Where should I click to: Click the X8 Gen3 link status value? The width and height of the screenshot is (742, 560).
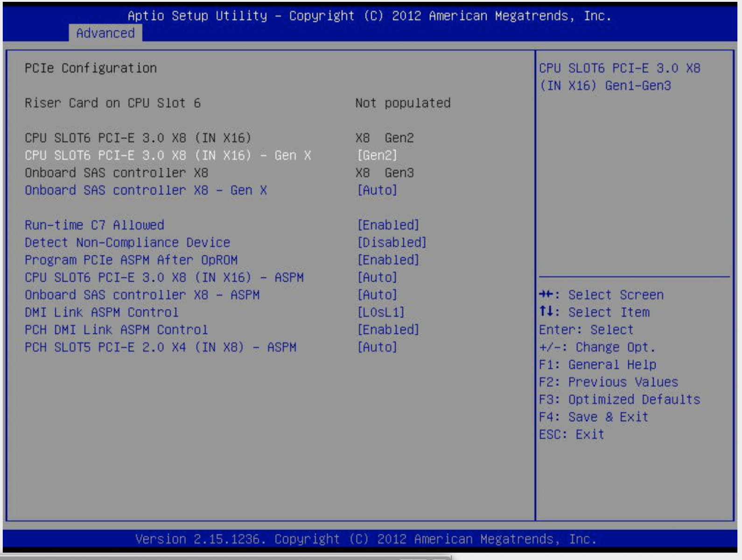(x=385, y=173)
